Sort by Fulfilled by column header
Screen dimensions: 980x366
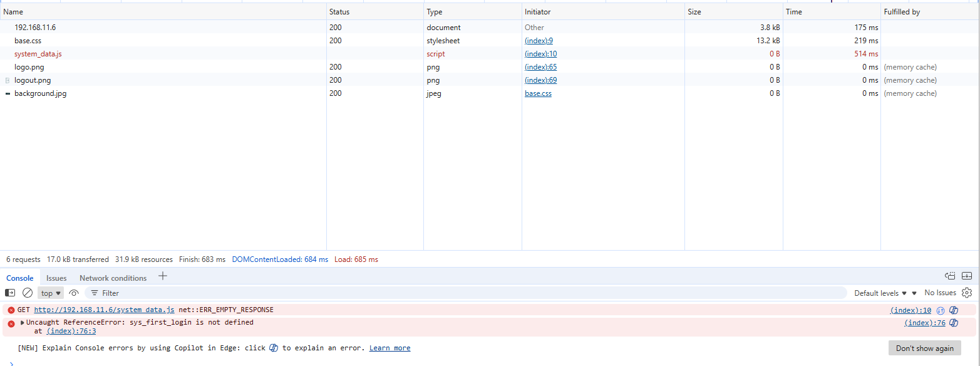point(930,12)
